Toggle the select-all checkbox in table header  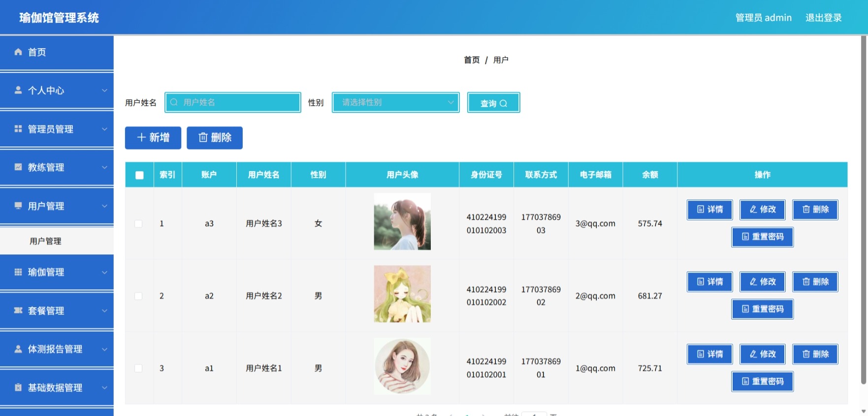(x=139, y=175)
